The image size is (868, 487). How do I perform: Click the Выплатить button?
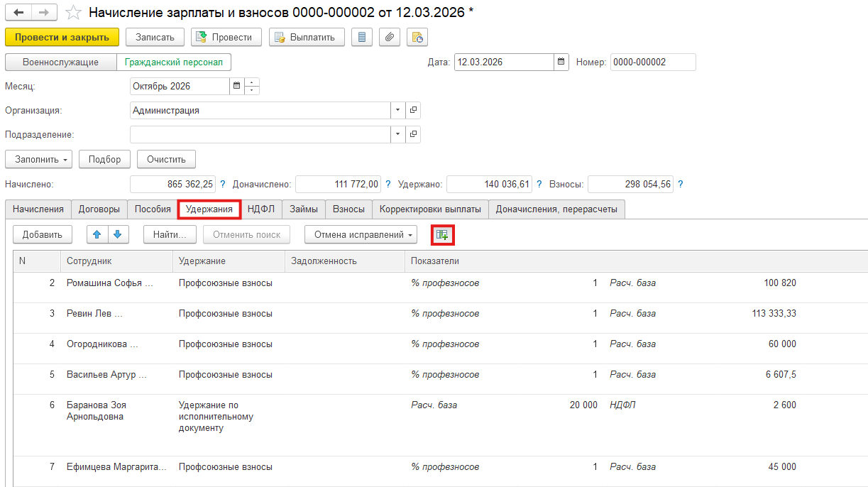307,37
